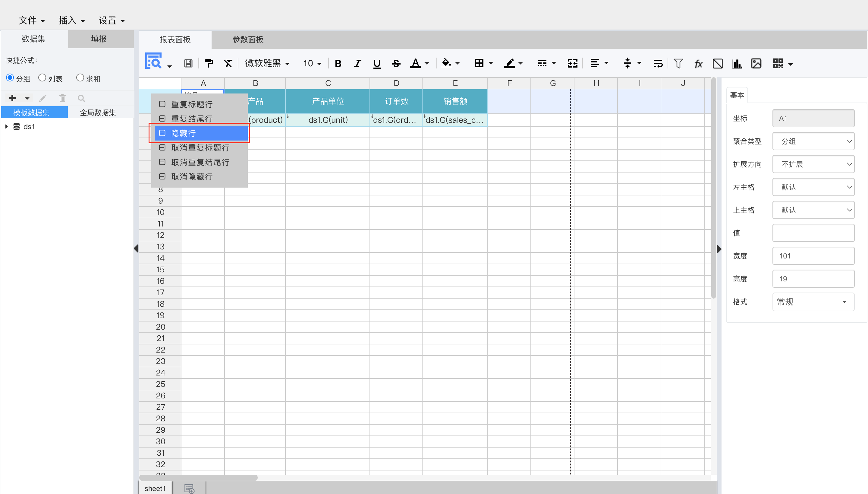Open the 左主格 dropdown

click(813, 187)
